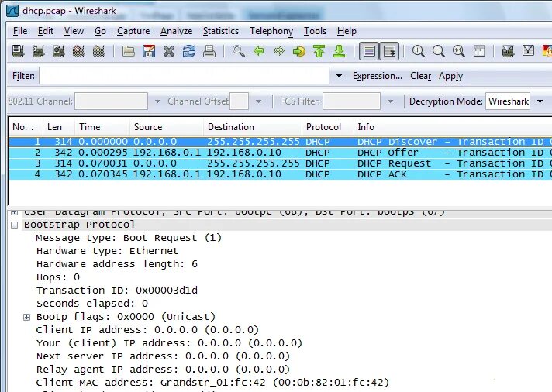Viewport: 552px width, 392px height.
Task: Sort packets by Time column
Action: [x=102, y=127]
